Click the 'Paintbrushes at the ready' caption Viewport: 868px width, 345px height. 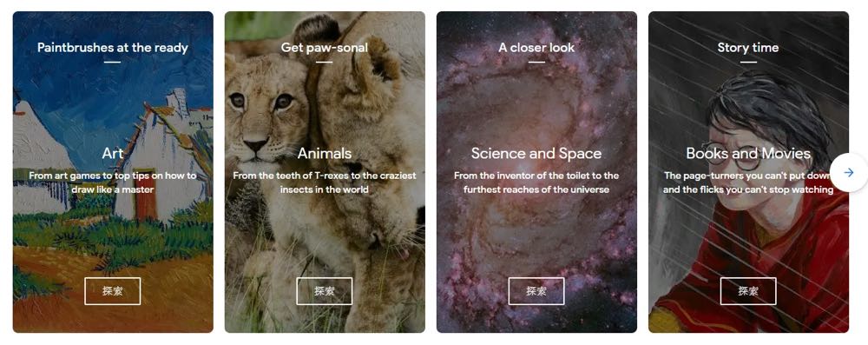click(112, 48)
